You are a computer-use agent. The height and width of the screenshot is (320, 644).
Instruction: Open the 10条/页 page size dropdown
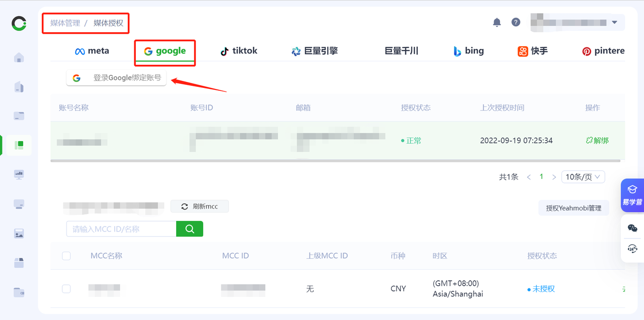tap(583, 177)
